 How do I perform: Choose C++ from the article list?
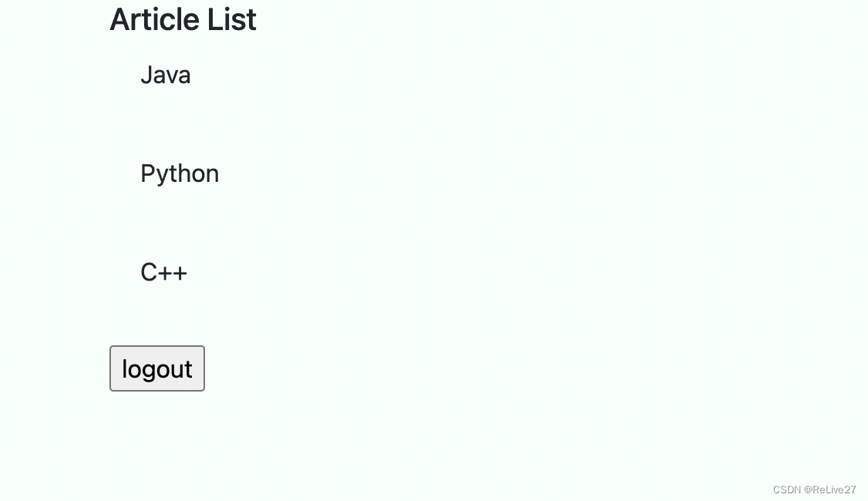pos(163,272)
